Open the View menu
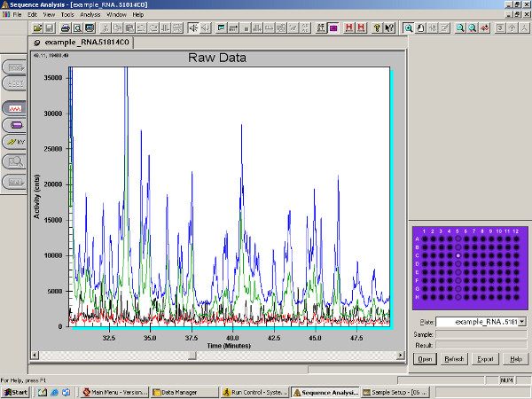 (x=48, y=15)
